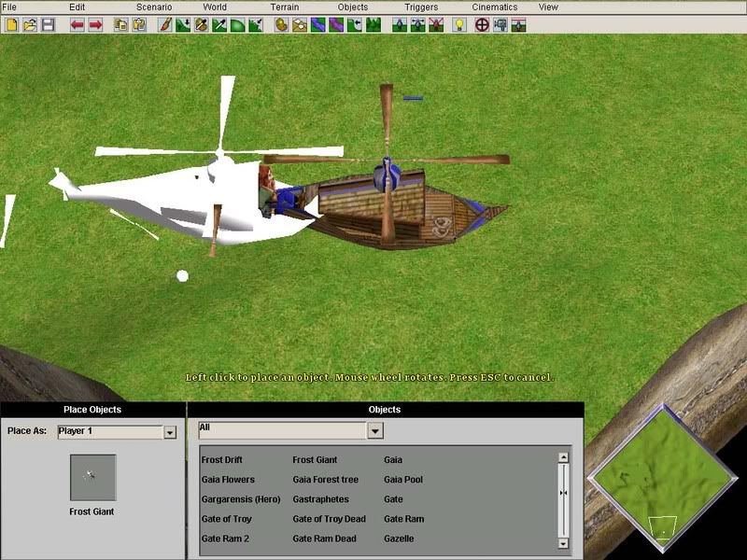Select Gaia Forest tree from objects list
The image size is (747, 560).
[x=325, y=480]
